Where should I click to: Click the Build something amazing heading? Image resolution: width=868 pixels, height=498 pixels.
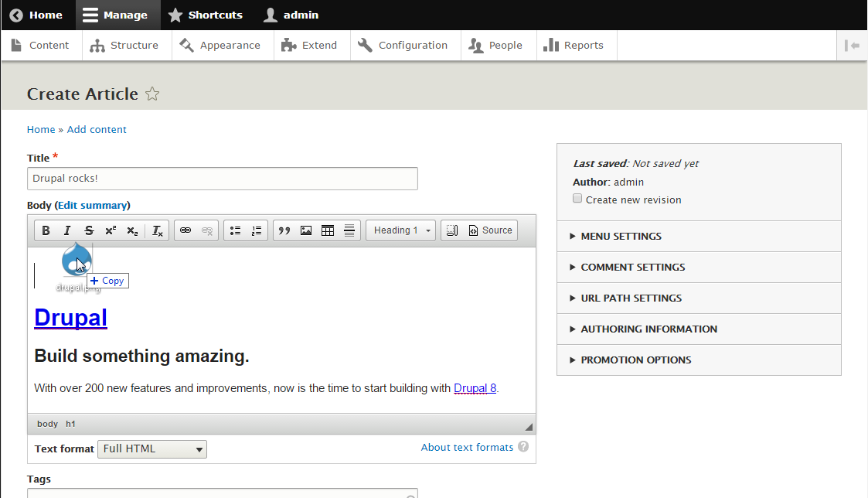point(141,356)
